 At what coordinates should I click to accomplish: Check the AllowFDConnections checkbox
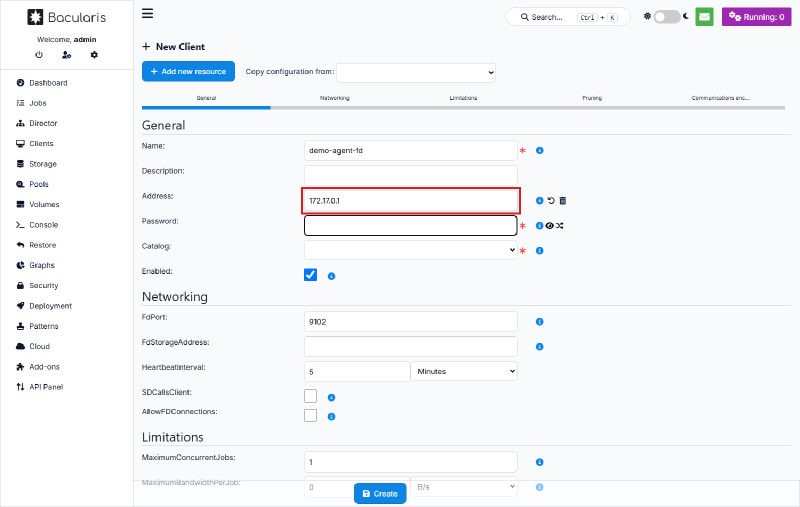point(310,415)
